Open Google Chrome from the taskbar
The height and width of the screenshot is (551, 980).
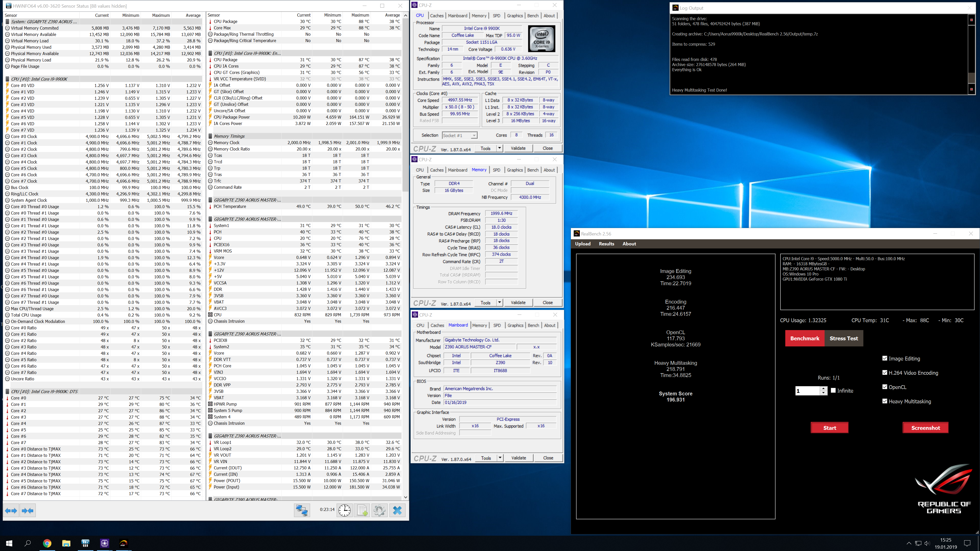click(x=47, y=543)
